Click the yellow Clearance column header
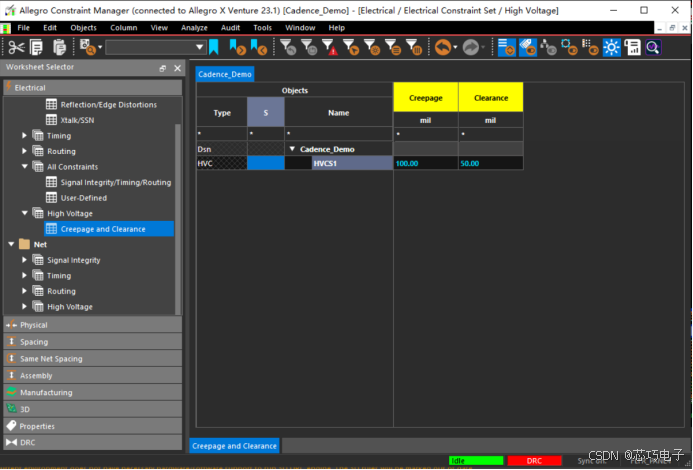 click(x=491, y=98)
